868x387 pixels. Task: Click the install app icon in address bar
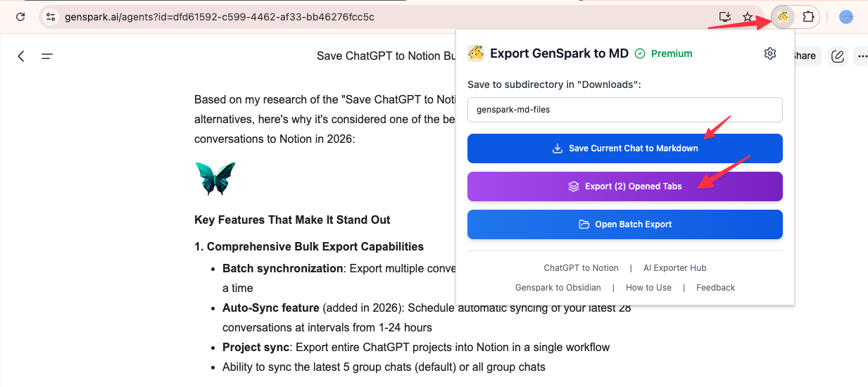pyautogui.click(x=724, y=17)
